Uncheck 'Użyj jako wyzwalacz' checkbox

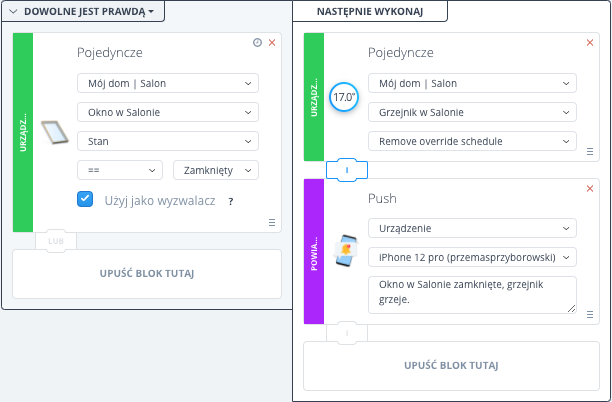(x=85, y=199)
